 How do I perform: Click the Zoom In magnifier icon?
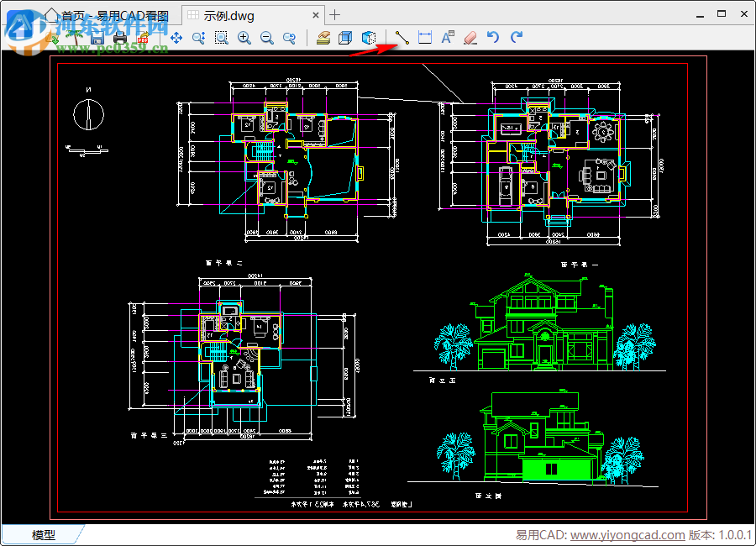point(244,38)
